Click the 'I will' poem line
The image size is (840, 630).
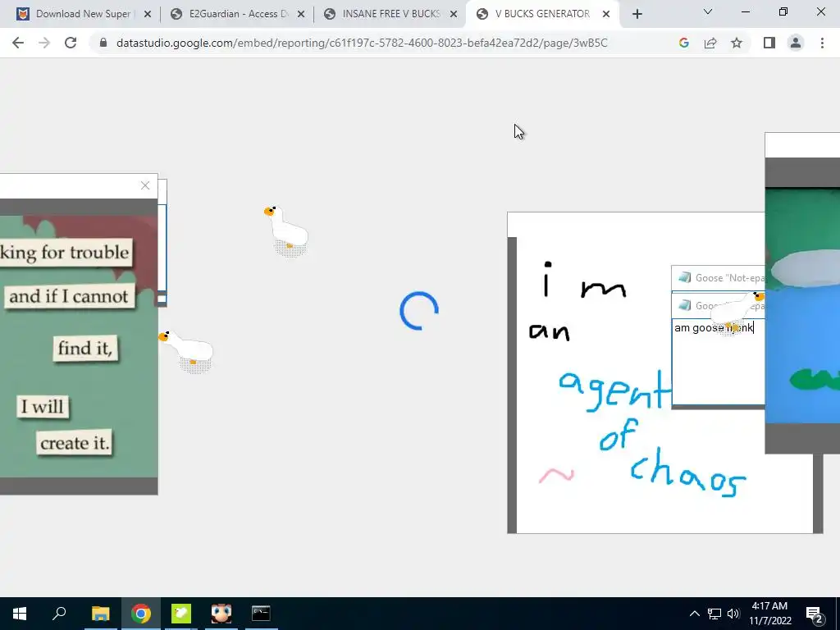pyautogui.click(x=43, y=406)
